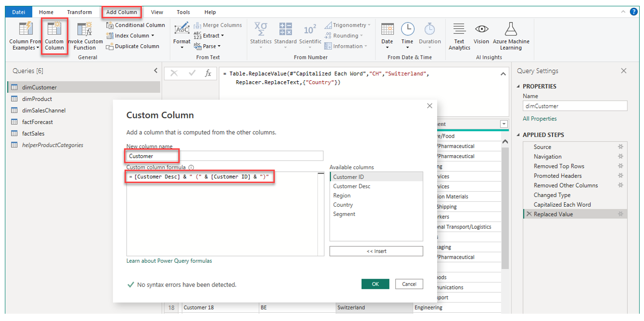Viewport: 644px width, 321px height.
Task: Open the Datei menu tab
Action: point(18,12)
